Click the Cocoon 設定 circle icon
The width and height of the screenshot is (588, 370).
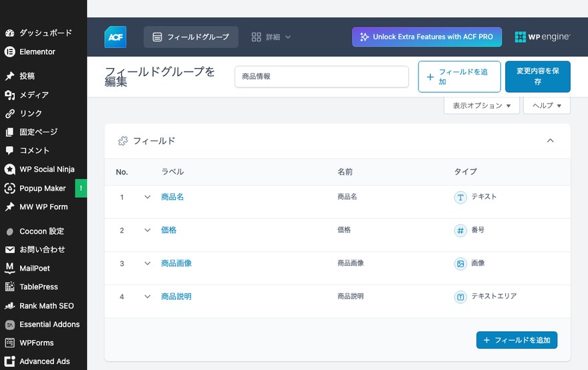tap(10, 232)
